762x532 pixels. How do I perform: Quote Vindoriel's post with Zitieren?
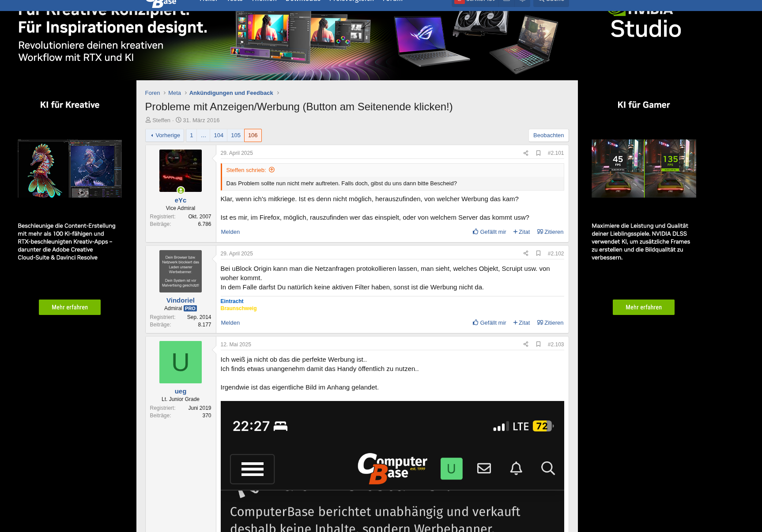coord(550,323)
